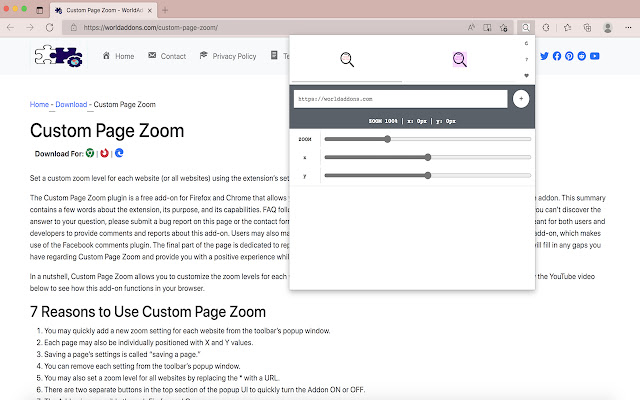The width and height of the screenshot is (640, 400).
Task: Open the browser Settings and more ellipsis menu
Action: [x=628, y=28]
